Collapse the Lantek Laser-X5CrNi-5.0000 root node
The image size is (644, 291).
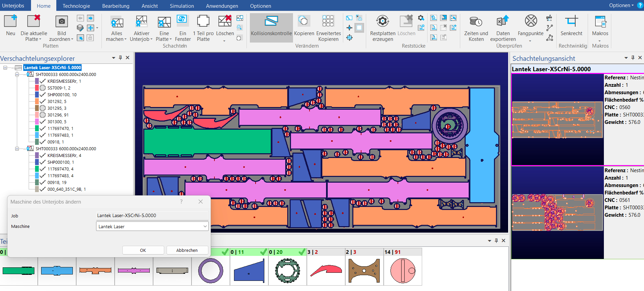click(5, 68)
